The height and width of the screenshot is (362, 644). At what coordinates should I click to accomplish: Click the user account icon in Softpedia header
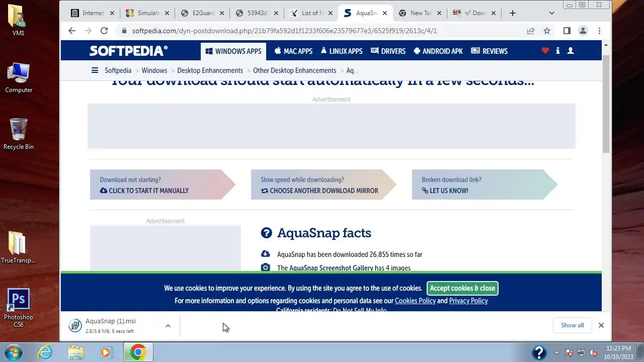click(x=571, y=51)
